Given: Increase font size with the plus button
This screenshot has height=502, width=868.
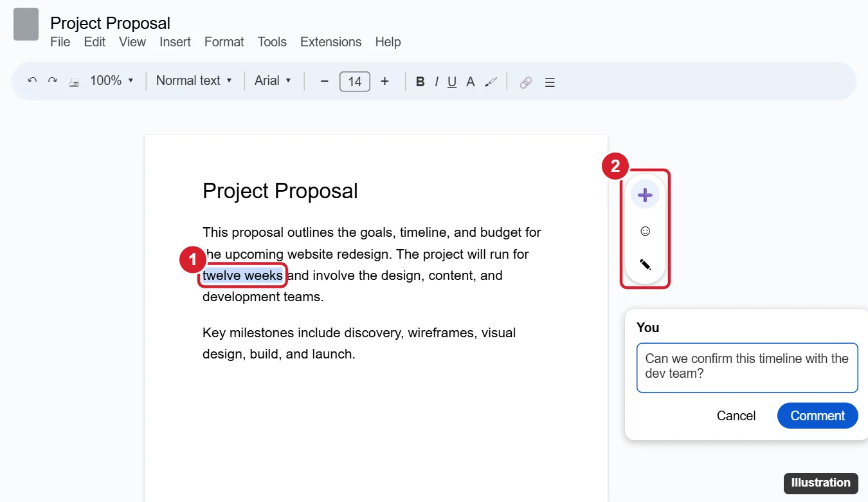Looking at the screenshot, I should pyautogui.click(x=384, y=81).
